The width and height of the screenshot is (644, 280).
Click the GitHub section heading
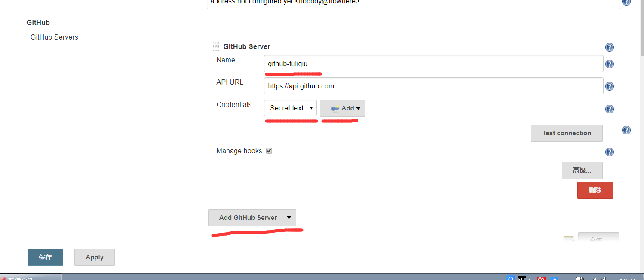click(x=38, y=22)
